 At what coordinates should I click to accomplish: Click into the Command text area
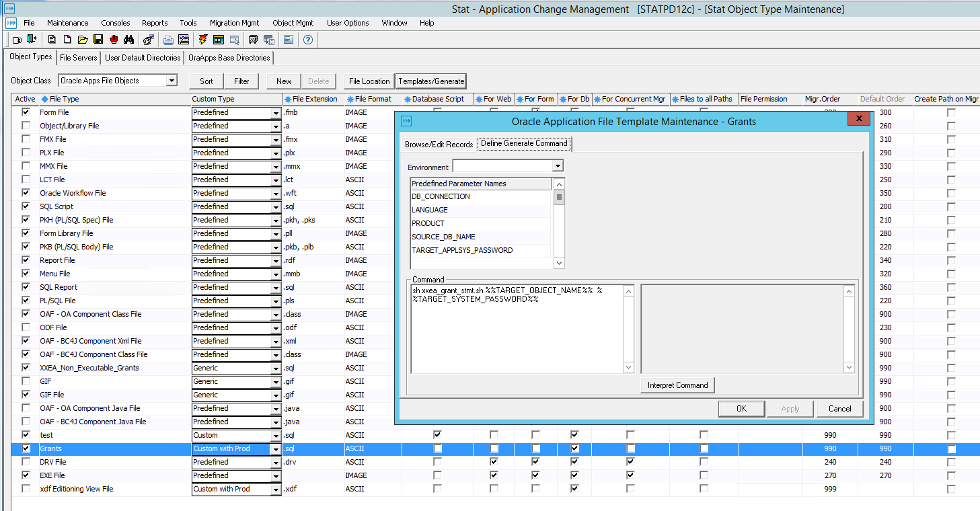517,329
